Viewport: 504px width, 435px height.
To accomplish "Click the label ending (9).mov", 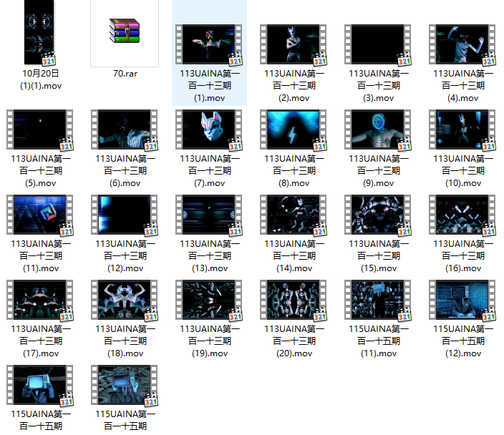I will coord(379,171).
